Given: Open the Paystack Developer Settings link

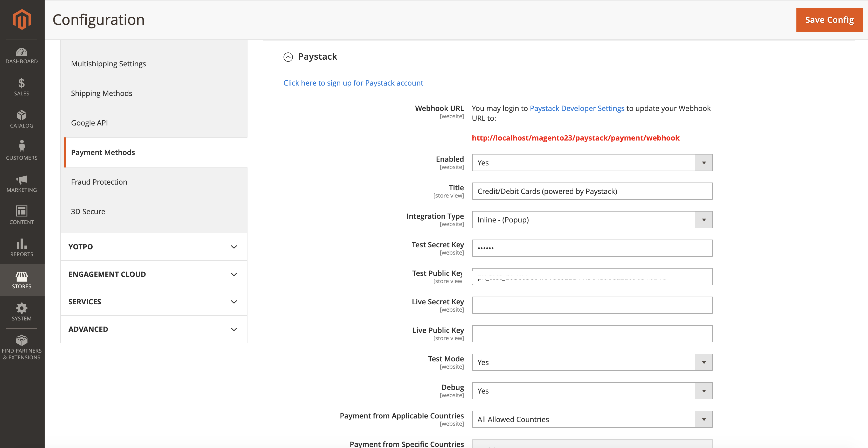Looking at the screenshot, I should click(x=577, y=108).
